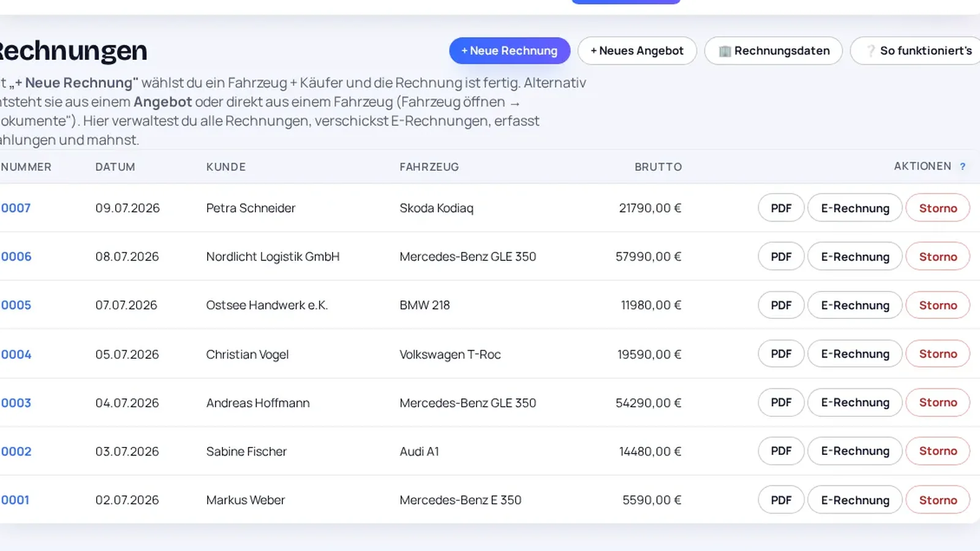Storno the Ostsee Handwerk e.K. invoice
Viewport: 980px width, 551px height.
[938, 305]
